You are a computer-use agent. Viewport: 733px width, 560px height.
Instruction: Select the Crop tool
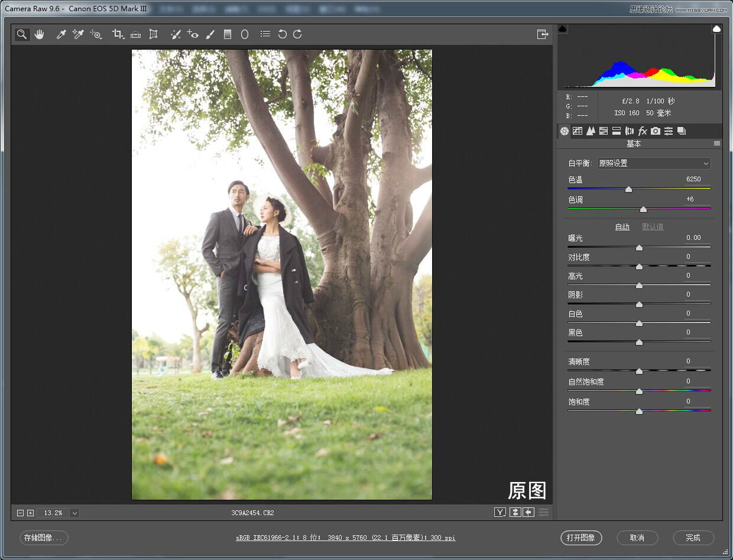[118, 35]
